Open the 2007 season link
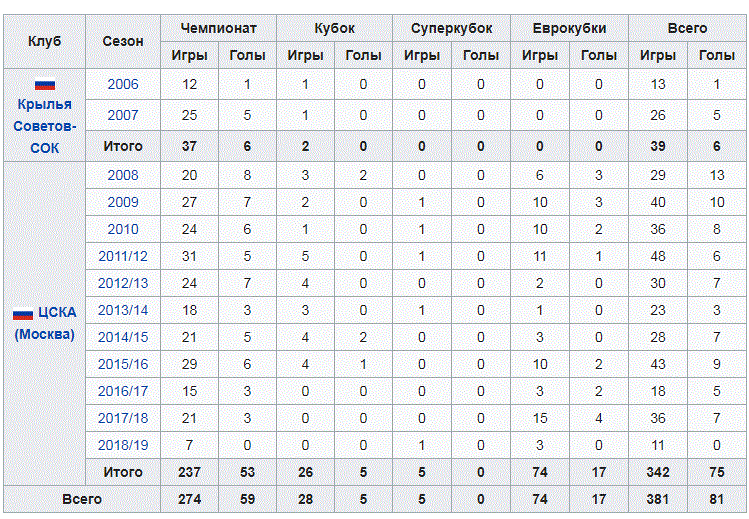Image resolution: width=749 pixels, height=519 pixels. [123, 115]
